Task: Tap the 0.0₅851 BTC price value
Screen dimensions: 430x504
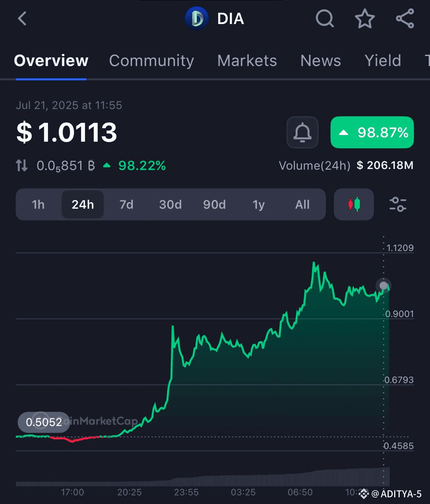Action: [66, 166]
